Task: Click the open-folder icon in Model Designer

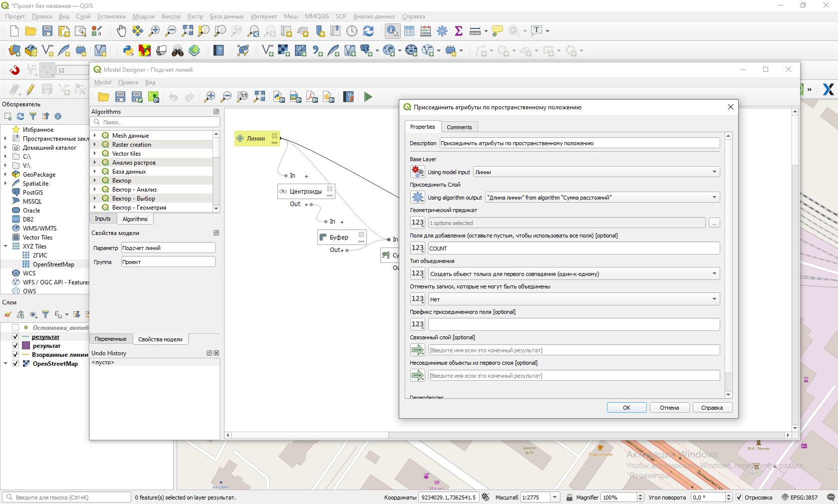Action: point(104,97)
